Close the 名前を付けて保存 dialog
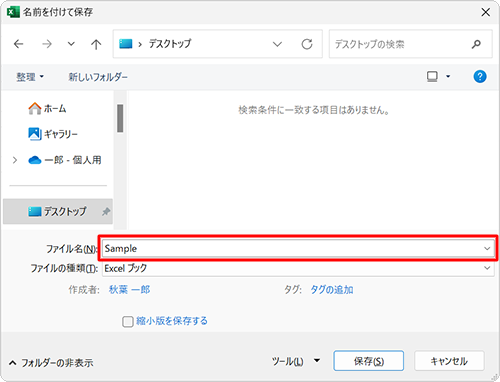 tap(486, 12)
